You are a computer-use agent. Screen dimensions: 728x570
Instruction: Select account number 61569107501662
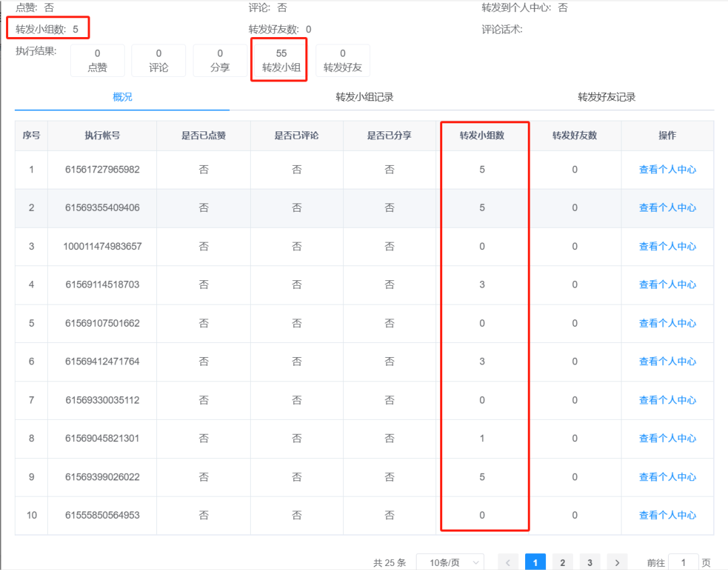click(102, 323)
